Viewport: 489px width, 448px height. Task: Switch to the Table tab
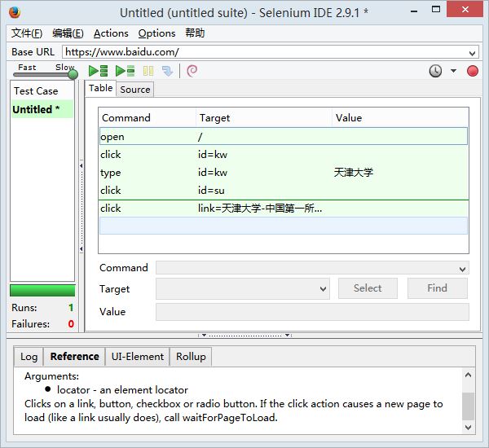[x=100, y=88]
